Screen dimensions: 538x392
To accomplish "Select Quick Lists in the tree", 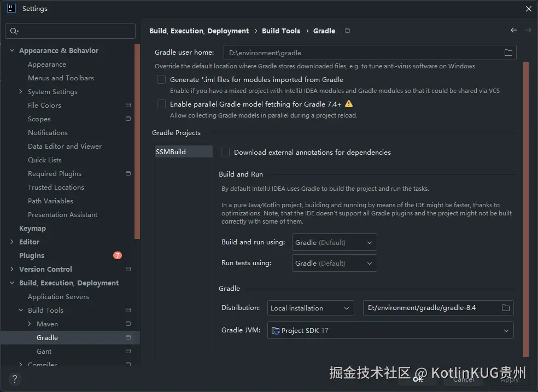I will tap(45, 160).
